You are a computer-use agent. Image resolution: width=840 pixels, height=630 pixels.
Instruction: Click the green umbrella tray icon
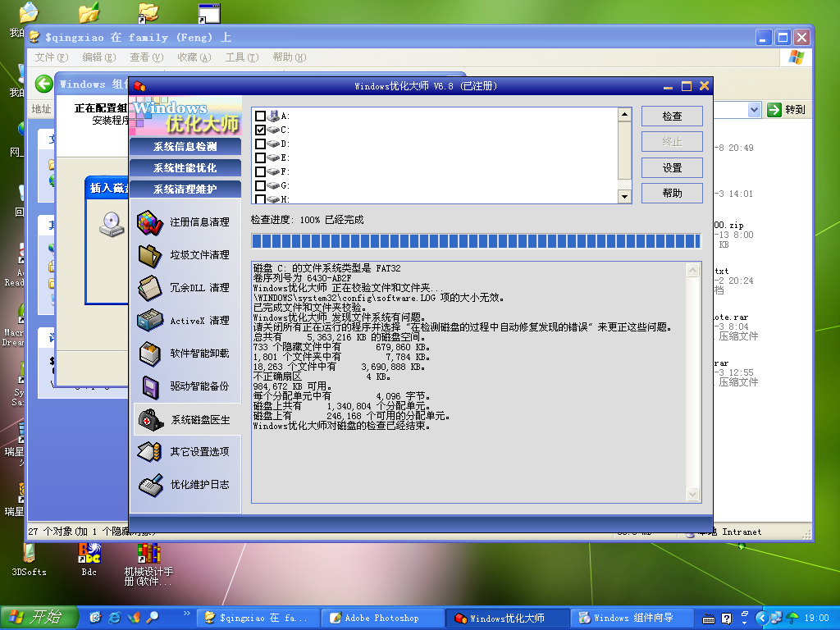pyautogui.click(x=792, y=619)
